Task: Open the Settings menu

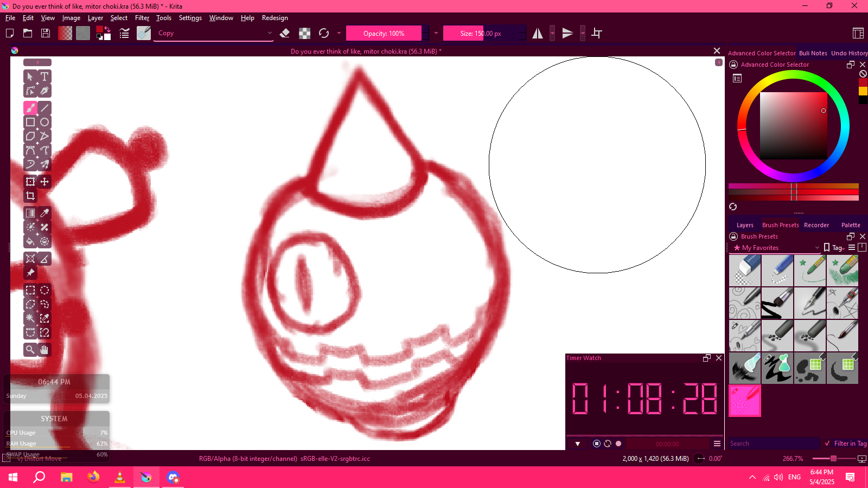Action: point(190,18)
